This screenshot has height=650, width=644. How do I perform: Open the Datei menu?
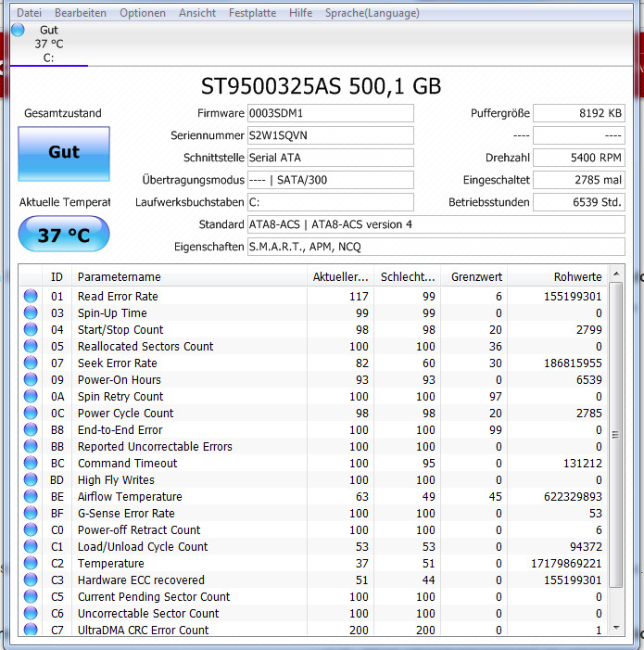point(29,13)
